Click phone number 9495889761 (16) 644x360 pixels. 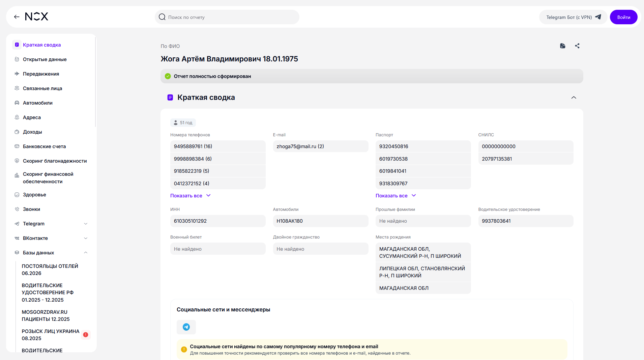click(218, 146)
